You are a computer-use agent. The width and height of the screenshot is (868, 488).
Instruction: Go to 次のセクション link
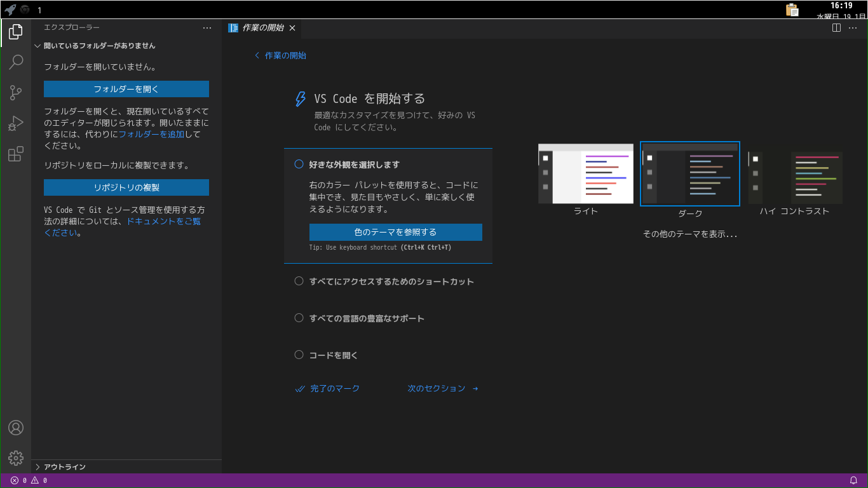(x=443, y=388)
